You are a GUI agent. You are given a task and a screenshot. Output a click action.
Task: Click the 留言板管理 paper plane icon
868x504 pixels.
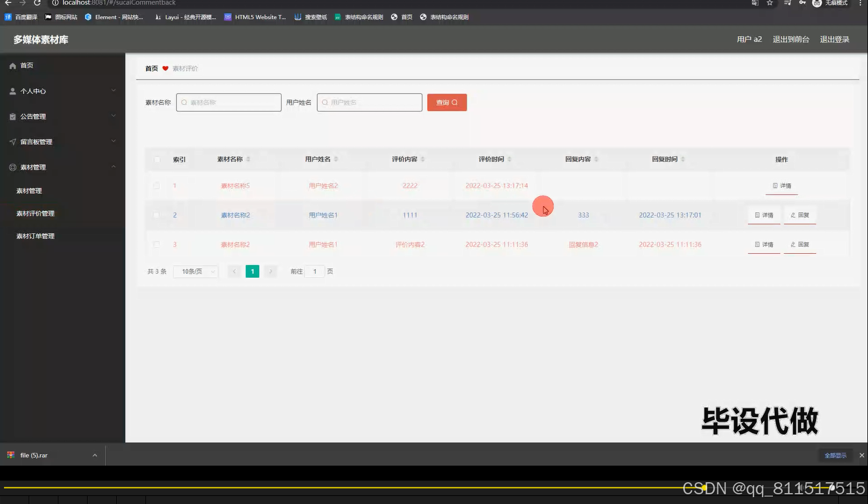coord(13,141)
